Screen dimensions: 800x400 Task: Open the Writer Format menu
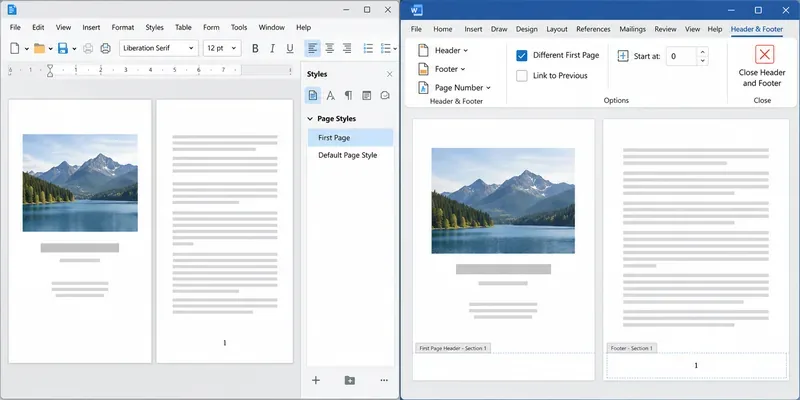coord(123,28)
